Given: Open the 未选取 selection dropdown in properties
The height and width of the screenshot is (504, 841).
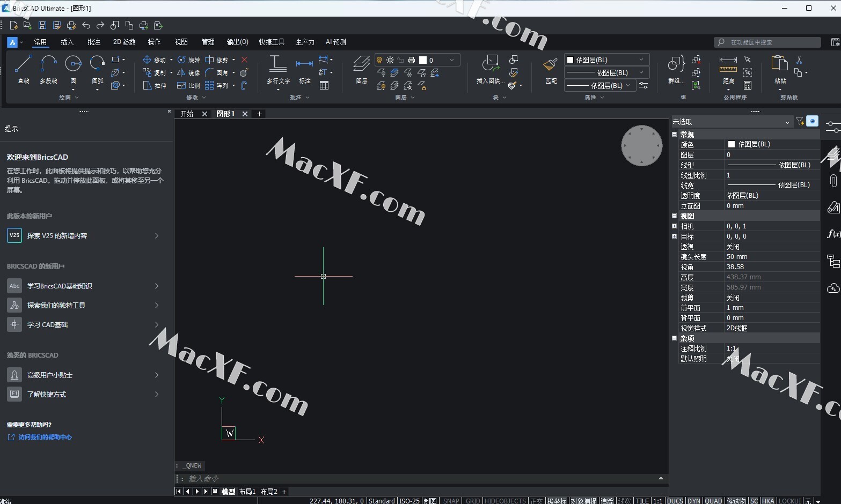Looking at the screenshot, I should 732,122.
